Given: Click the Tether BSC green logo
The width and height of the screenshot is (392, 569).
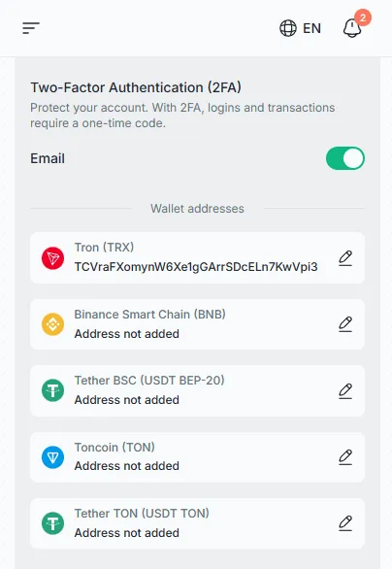Looking at the screenshot, I should pyautogui.click(x=53, y=390).
